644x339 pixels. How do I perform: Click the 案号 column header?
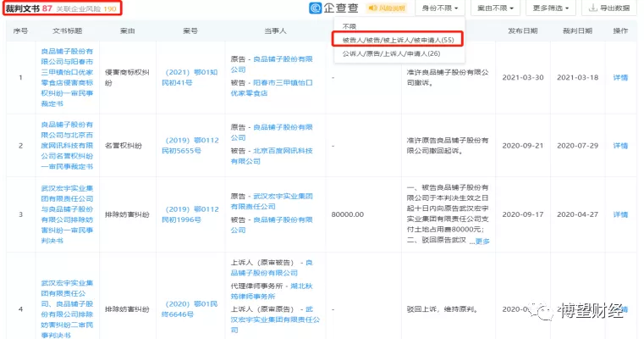[190, 31]
